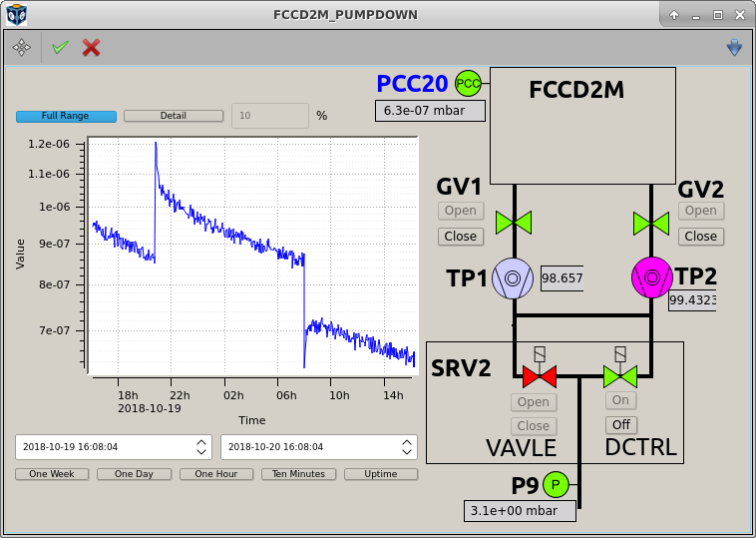Click the GV1 Close button
756x538 pixels.
[x=461, y=237]
